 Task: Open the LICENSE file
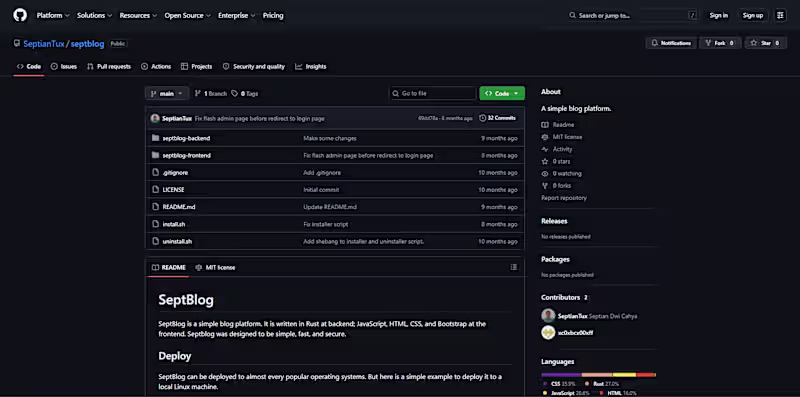[x=173, y=190]
